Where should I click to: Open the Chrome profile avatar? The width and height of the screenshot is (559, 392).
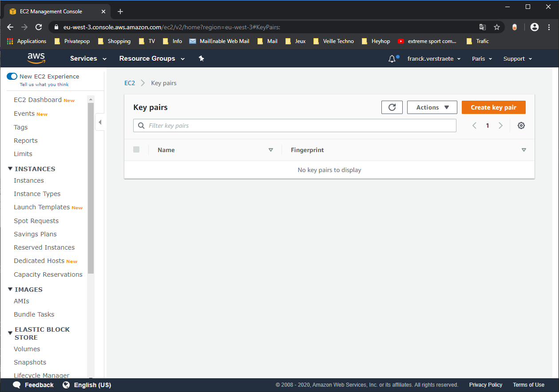tap(535, 27)
